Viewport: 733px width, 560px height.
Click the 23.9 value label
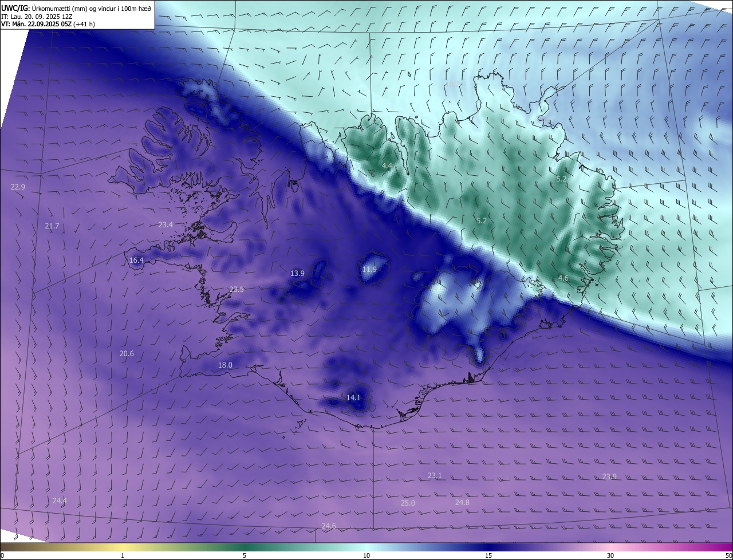pyautogui.click(x=609, y=477)
